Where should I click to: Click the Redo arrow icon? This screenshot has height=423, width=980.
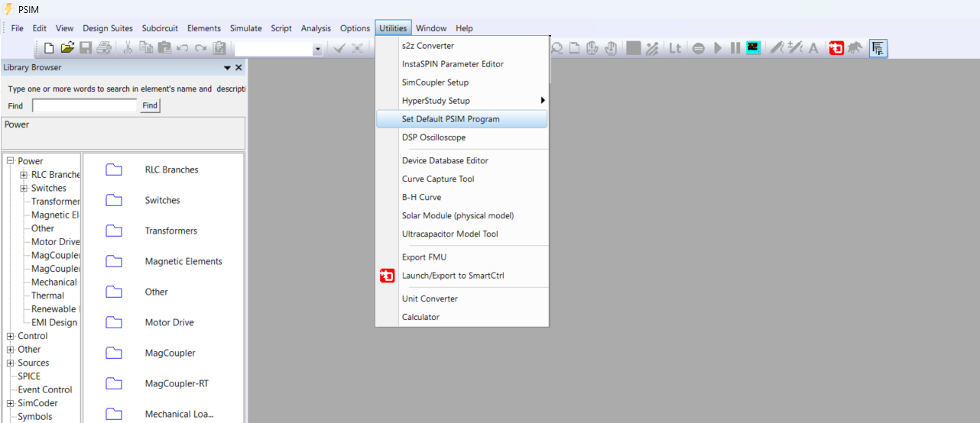click(200, 48)
